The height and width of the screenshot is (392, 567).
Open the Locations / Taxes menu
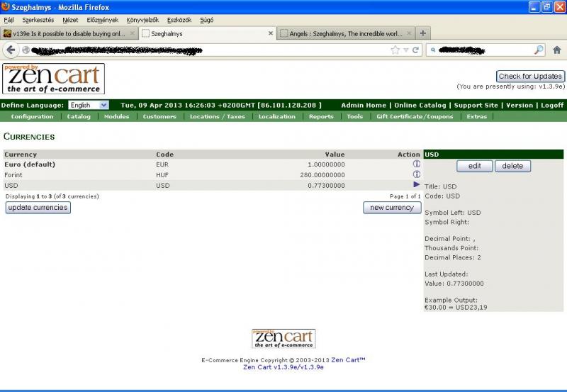point(218,116)
